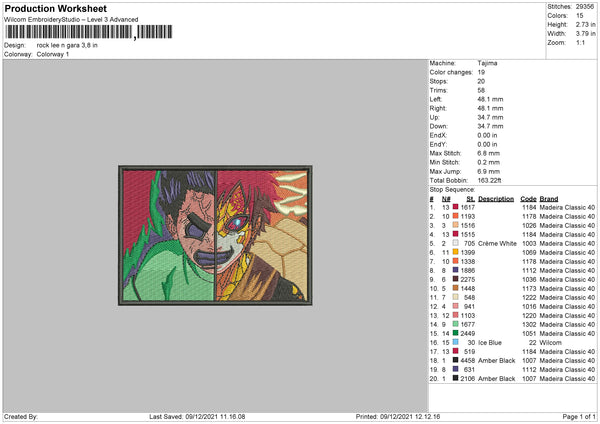The width and height of the screenshot is (600, 424).
Task: Click the 'N#' column header
Action: (446, 199)
